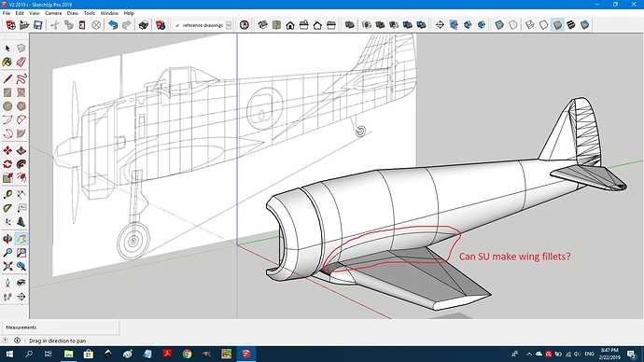
Task: Select the Zoom Window tool
Action: (x=21, y=253)
